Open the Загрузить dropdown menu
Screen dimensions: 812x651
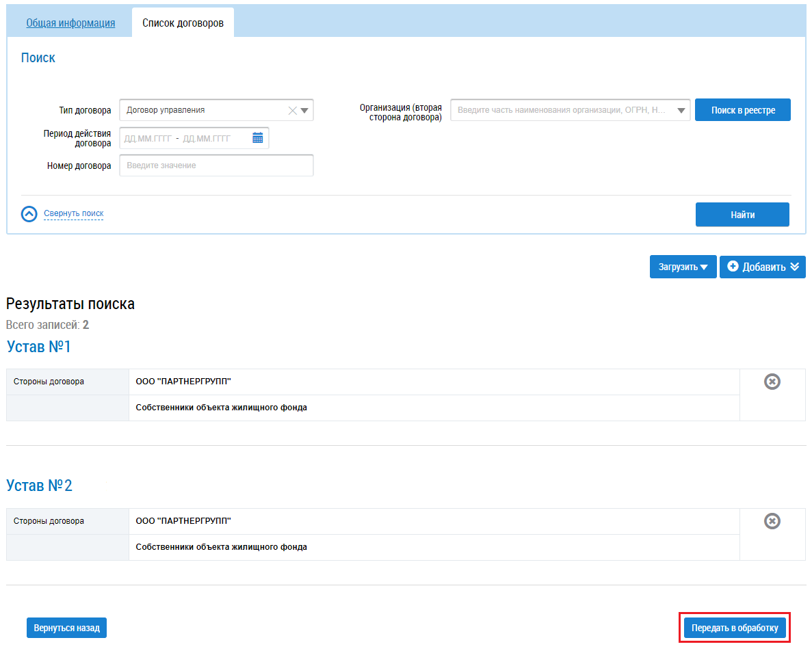pyautogui.click(x=683, y=267)
